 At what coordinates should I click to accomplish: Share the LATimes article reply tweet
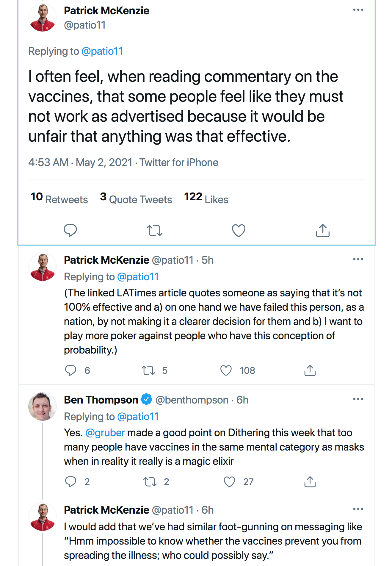(x=310, y=370)
